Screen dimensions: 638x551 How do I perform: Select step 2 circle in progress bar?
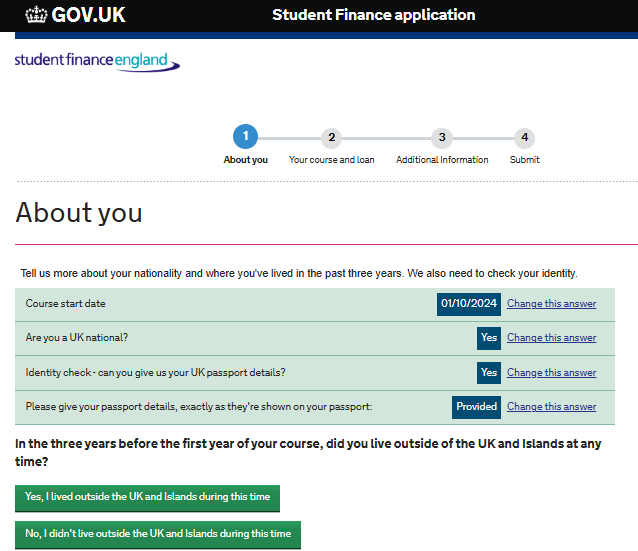coord(332,138)
